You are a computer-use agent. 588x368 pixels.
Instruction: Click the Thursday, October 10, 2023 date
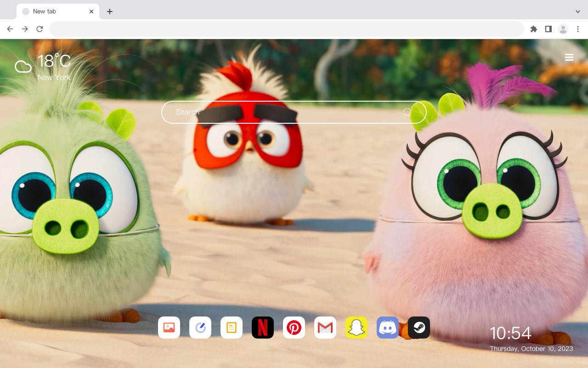point(531,349)
